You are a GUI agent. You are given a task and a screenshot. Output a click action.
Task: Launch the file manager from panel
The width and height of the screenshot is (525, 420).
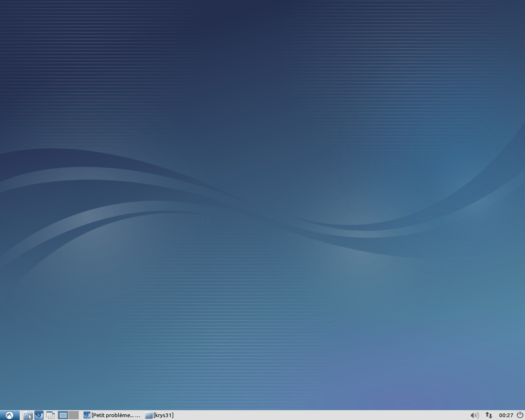(x=28, y=415)
